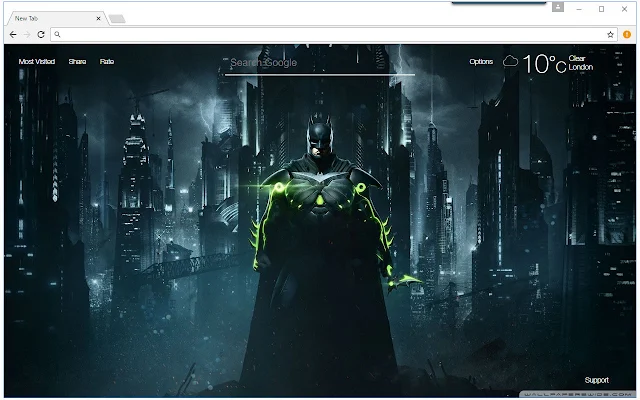This screenshot has width=640, height=400.
Task: Click the Clear weather condition text
Action: click(577, 58)
